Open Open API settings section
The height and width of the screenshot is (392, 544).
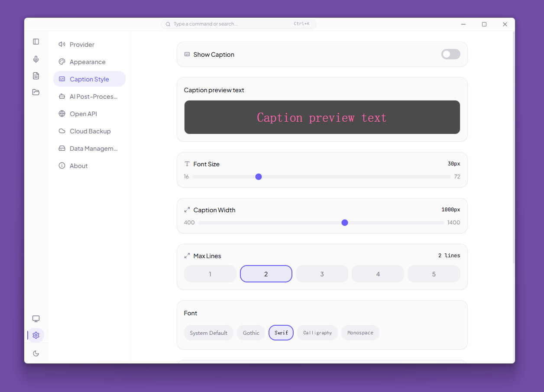(89, 114)
